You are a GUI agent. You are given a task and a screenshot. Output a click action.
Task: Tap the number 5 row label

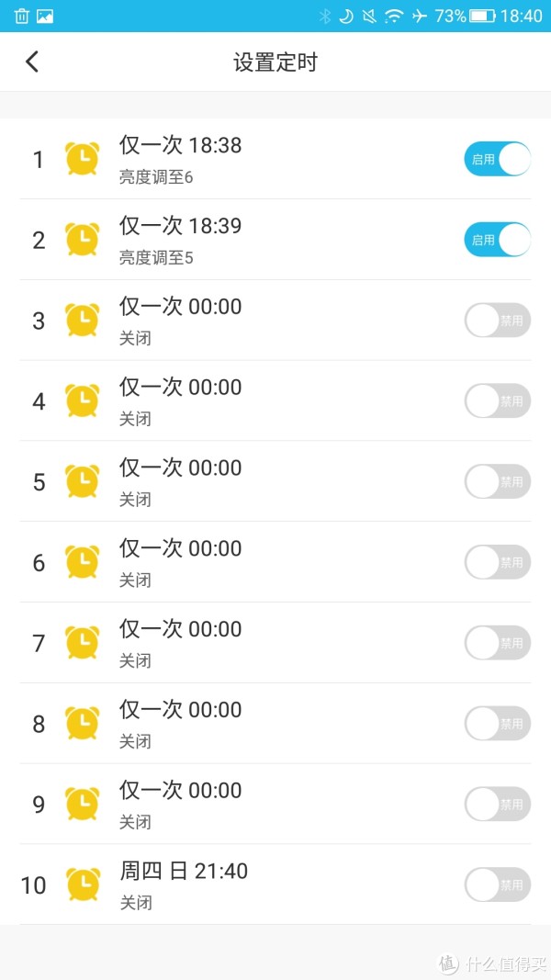tap(39, 482)
